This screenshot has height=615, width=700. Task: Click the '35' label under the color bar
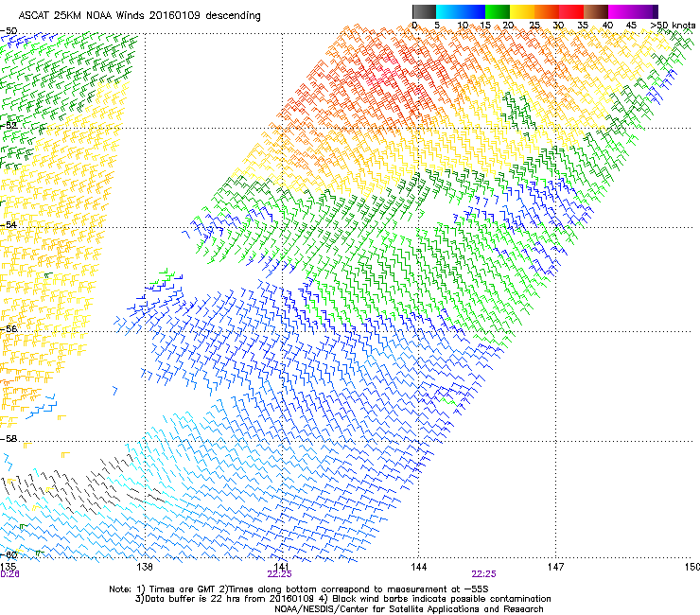pos(583,26)
